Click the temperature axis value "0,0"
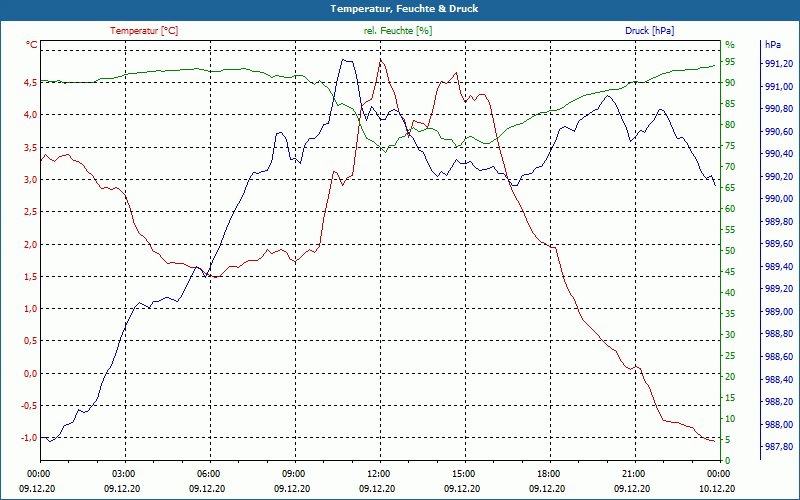 tap(31, 373)
